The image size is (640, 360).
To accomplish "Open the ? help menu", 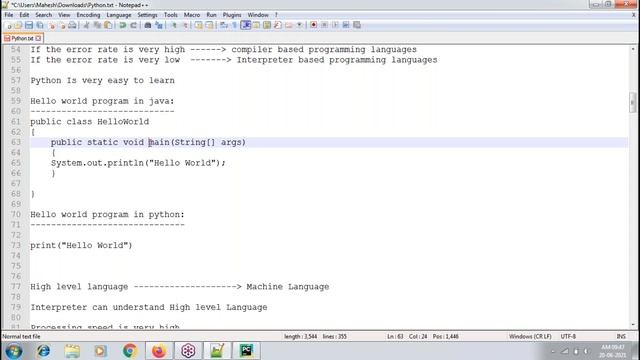I will pyautogui.click(x=276, y=15).
